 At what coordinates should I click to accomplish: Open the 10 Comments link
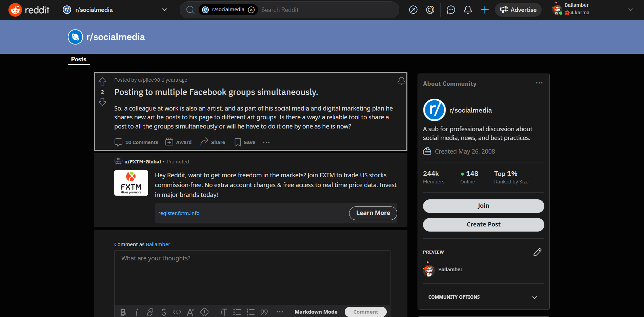(x=136, y=142)
